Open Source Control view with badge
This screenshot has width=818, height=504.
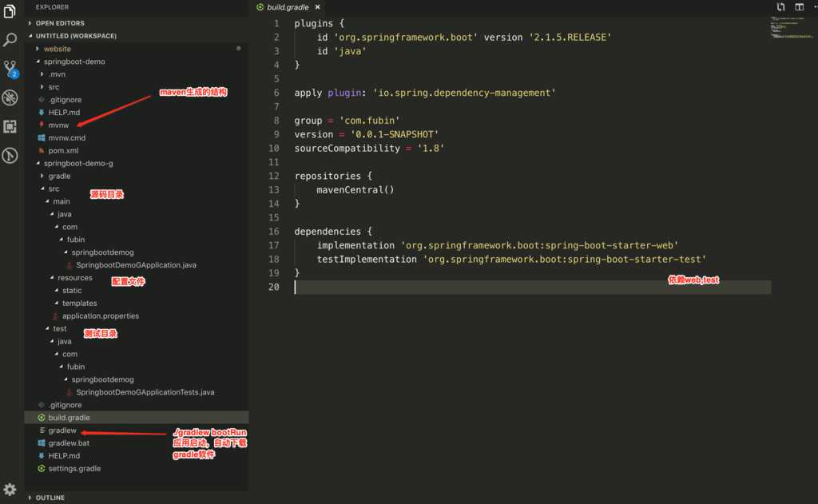click(x=10, y=69)
